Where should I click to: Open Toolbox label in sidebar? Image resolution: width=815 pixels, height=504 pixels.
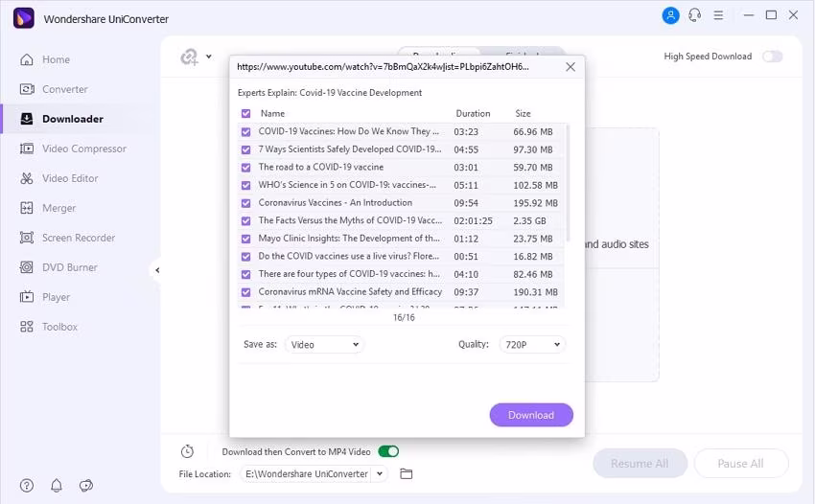point(59,327)
